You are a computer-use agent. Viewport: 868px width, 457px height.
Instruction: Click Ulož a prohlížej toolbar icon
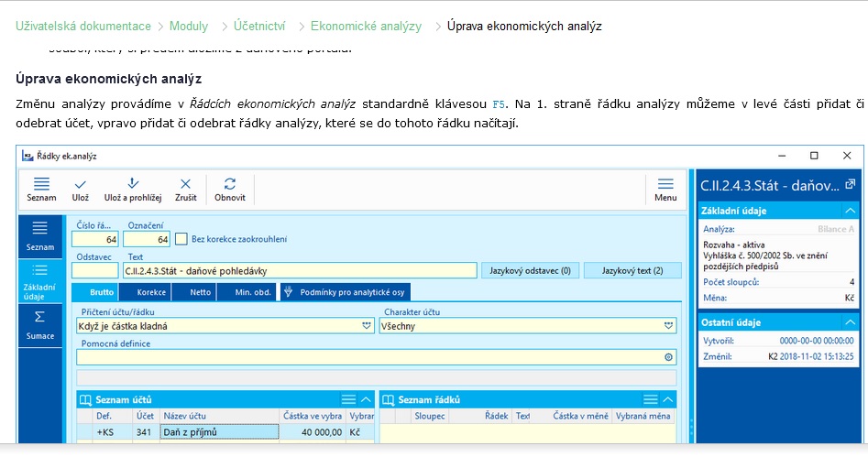133,190
